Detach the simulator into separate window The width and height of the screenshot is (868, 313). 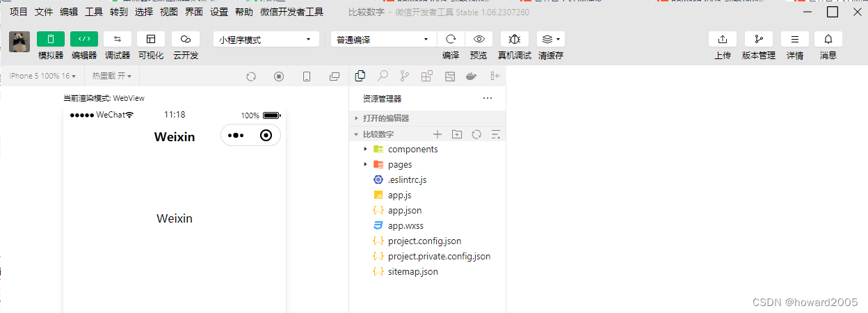point(335,77)
